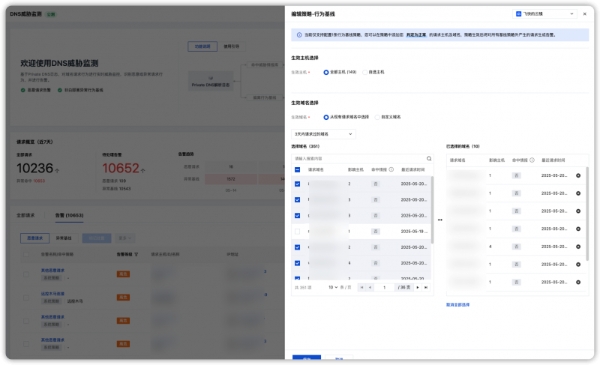Select the all hosts radio option
Screen dimensions: 600x365
point(339,72)
